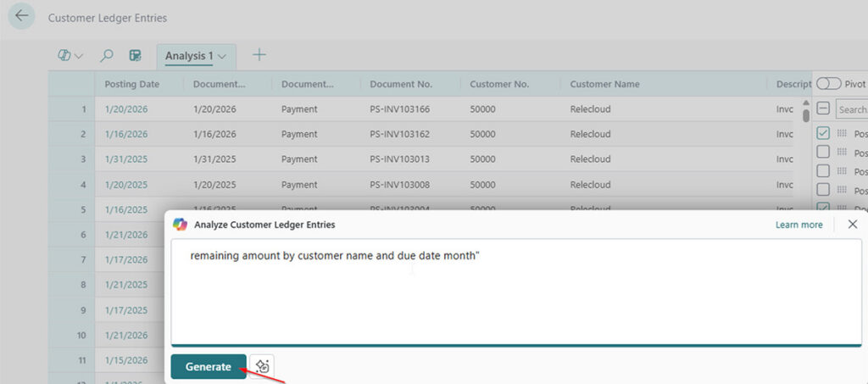Click the 50000 customer number in row 3
This screenshot has width=868, height=384.
point(482,159)
